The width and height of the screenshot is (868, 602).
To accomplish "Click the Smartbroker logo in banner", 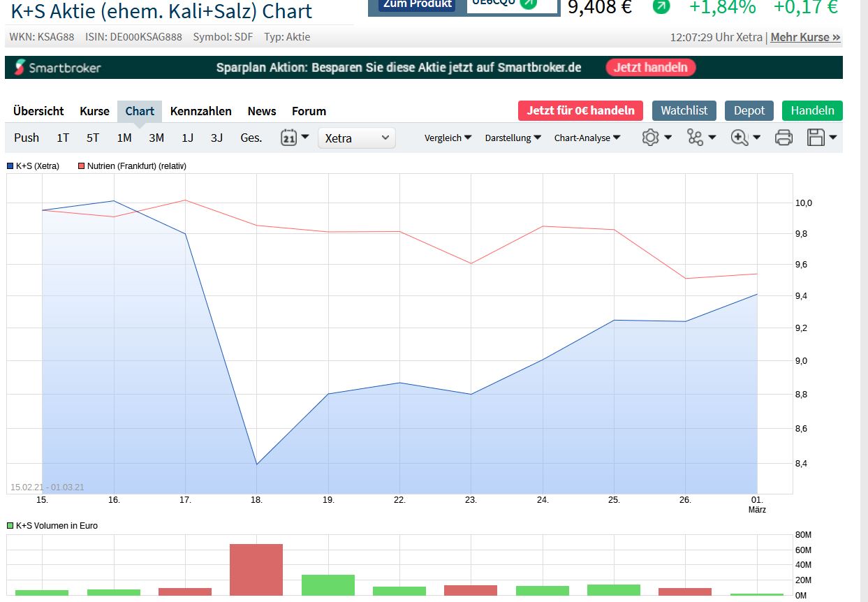I will point(57,68).
